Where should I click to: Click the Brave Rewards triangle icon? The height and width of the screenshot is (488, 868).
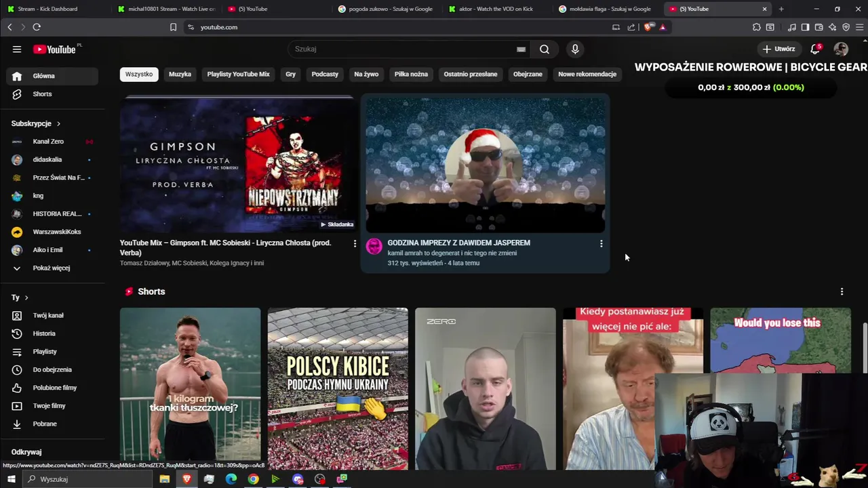coord(663,27)
